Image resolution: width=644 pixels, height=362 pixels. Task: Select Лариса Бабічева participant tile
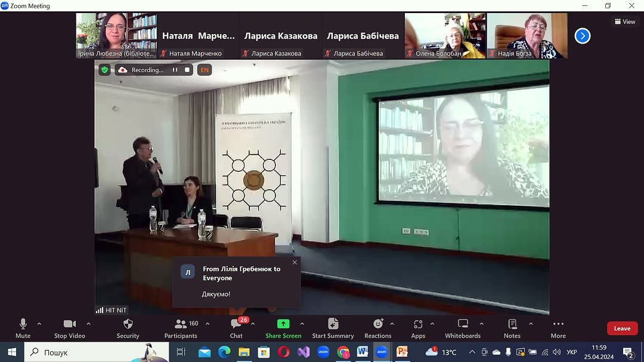363,35
